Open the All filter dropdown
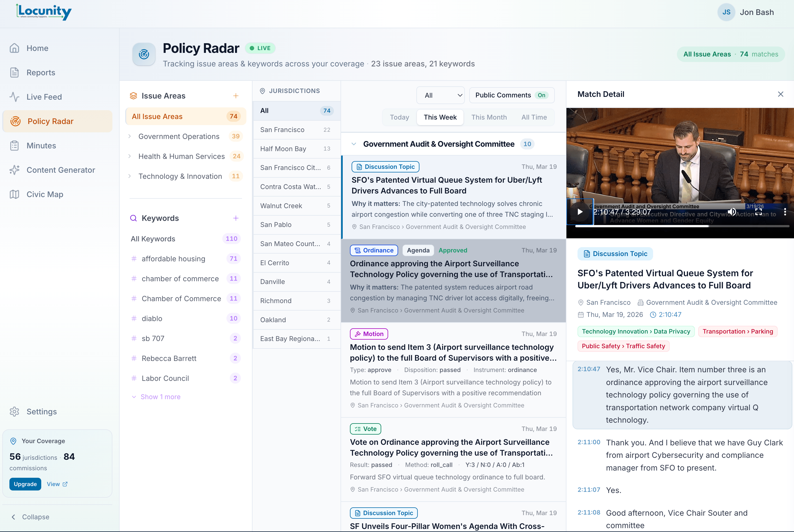This screenshot has height=532, width=794. coord(440,95)
